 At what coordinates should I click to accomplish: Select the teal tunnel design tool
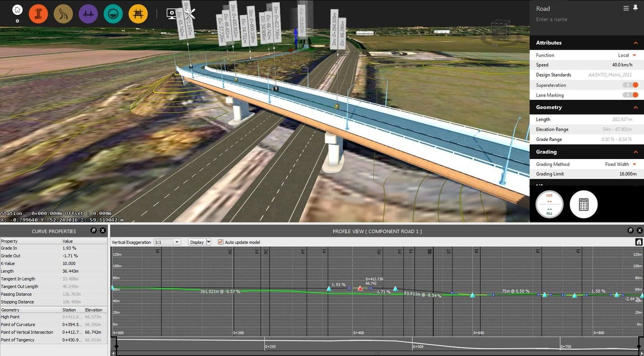112,14
